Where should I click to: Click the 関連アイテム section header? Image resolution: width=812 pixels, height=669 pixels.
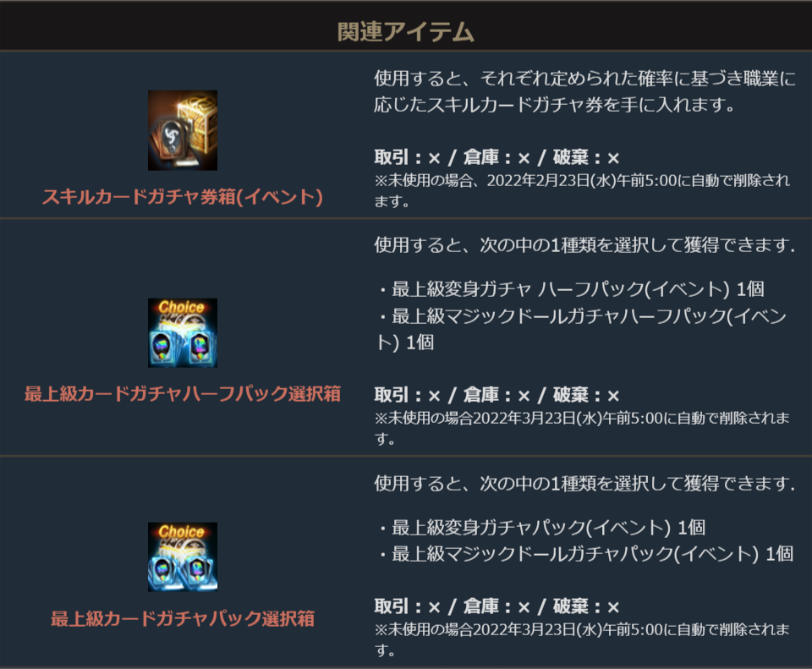(405, 31)
